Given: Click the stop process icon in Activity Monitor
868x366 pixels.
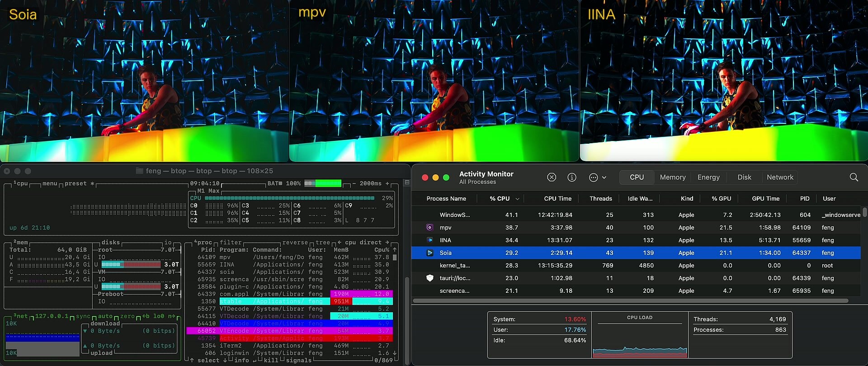Looking at the screenshot, I should 552,177.
